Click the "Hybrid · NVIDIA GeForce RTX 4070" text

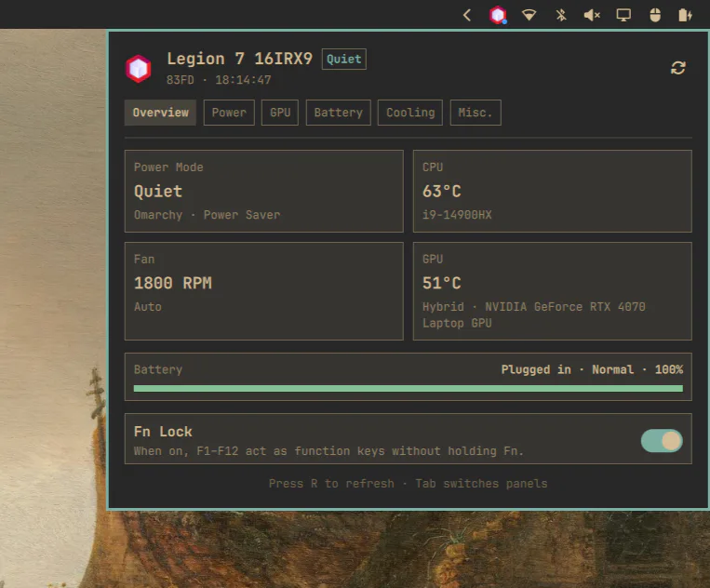pos(534,306)
